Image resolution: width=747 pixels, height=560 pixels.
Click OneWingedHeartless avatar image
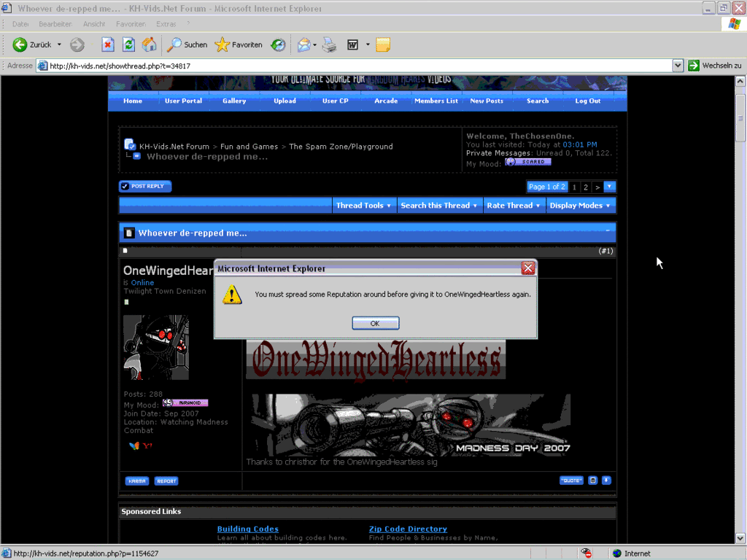click(156, 348)
